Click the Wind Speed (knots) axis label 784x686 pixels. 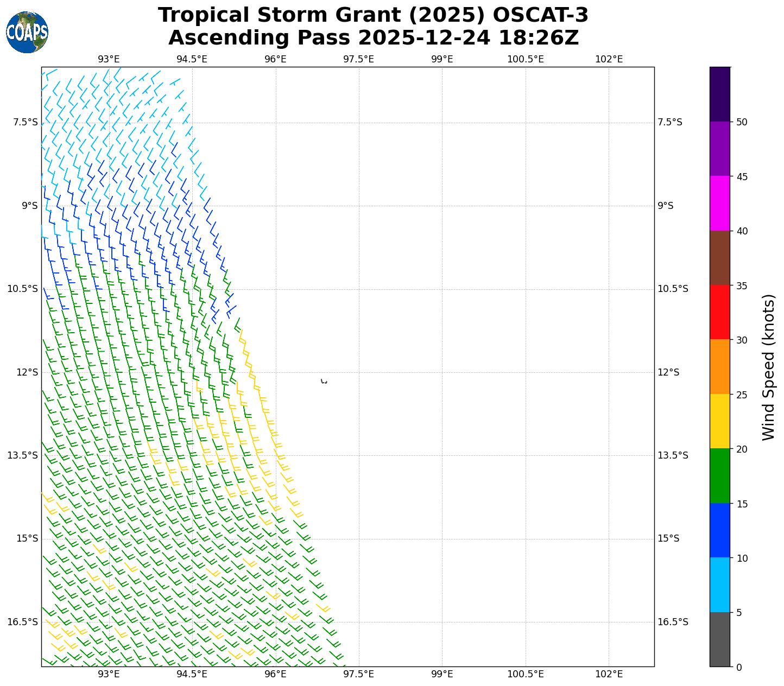click(769, 367)
